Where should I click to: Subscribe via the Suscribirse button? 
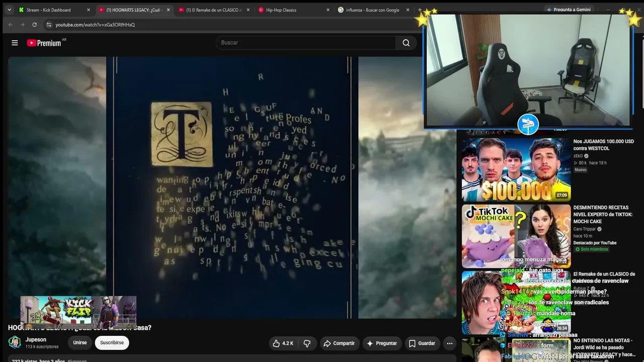(x=112, y=343)
